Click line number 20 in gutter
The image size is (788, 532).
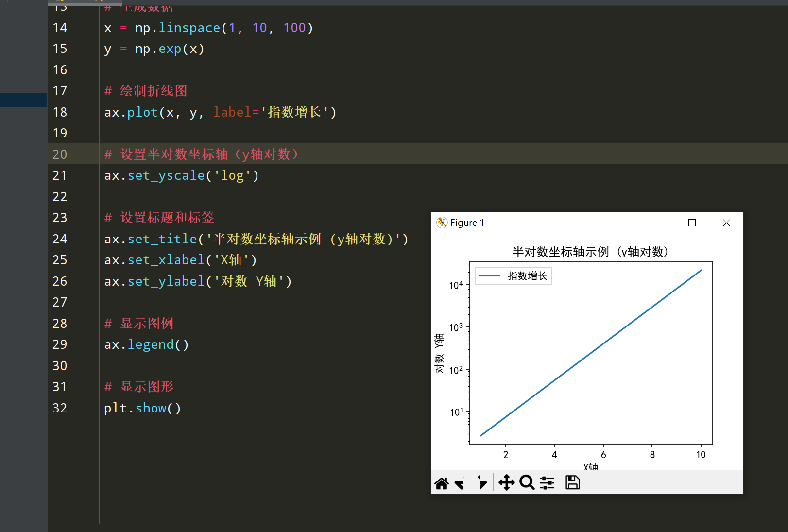(x=60, y=154)
